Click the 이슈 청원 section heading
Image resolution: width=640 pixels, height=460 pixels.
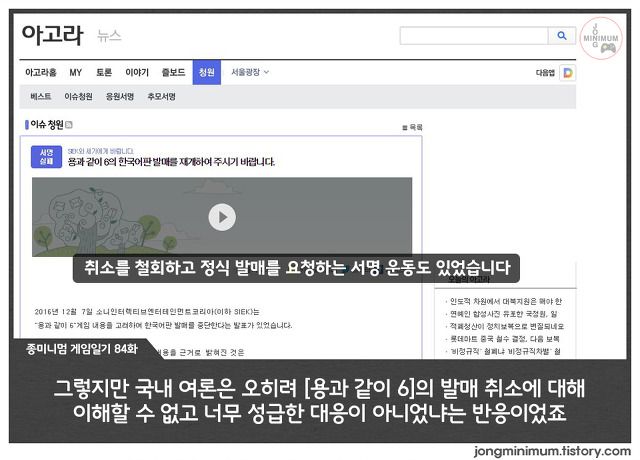pyautogui.click(x=47, y=125)
